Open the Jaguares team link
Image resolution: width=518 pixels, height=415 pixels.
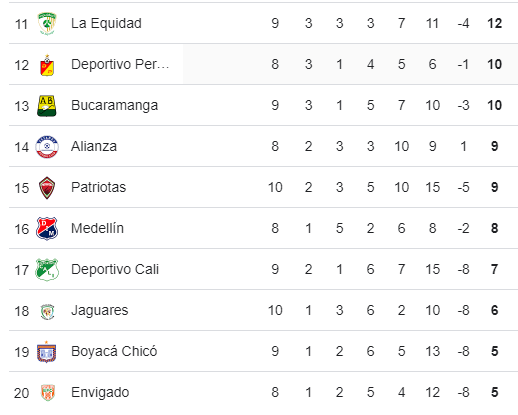(x=100, y=311)
